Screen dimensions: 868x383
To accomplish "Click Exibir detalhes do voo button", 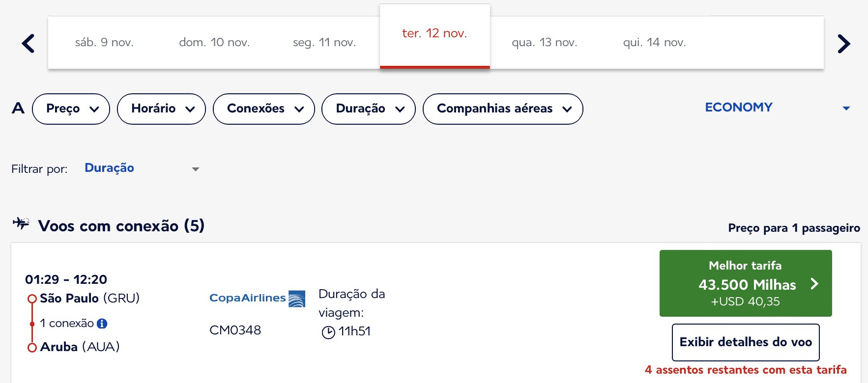I will [746, 342].
